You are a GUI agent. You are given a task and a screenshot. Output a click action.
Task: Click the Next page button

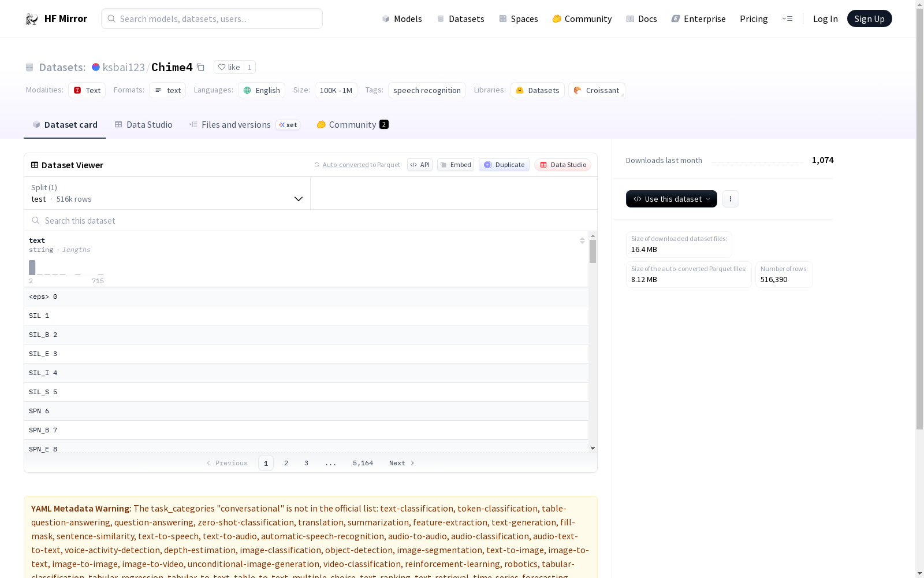[401, 463]
